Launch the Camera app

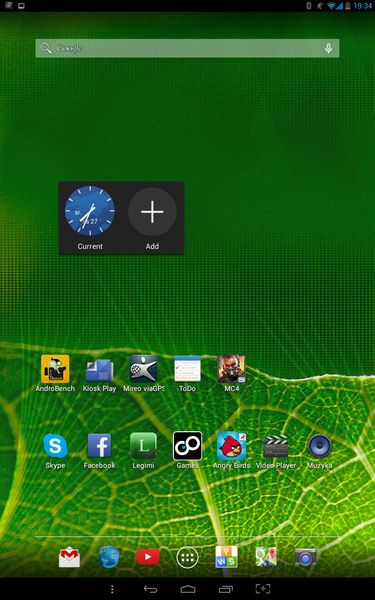click(x=305, y=557)
